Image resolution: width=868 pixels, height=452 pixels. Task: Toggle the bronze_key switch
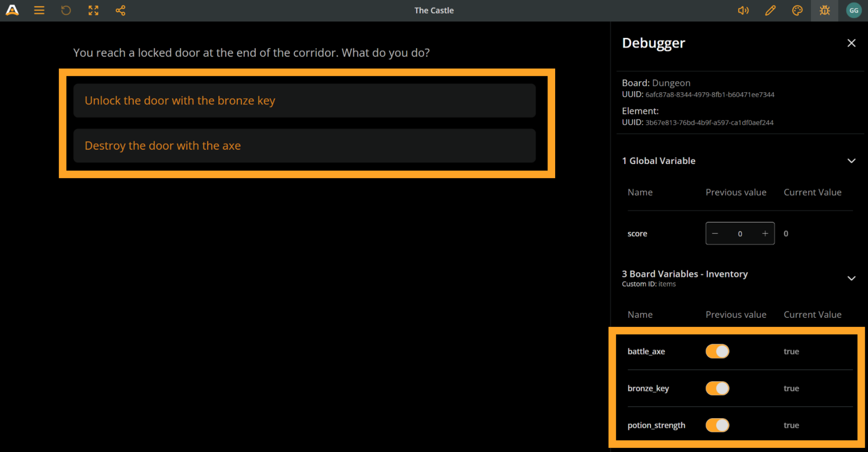[x=717, y=388]
